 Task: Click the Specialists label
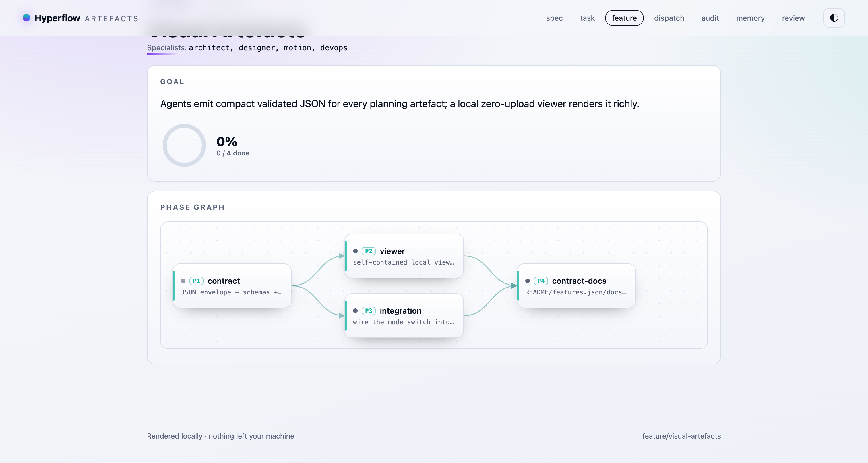167,48
